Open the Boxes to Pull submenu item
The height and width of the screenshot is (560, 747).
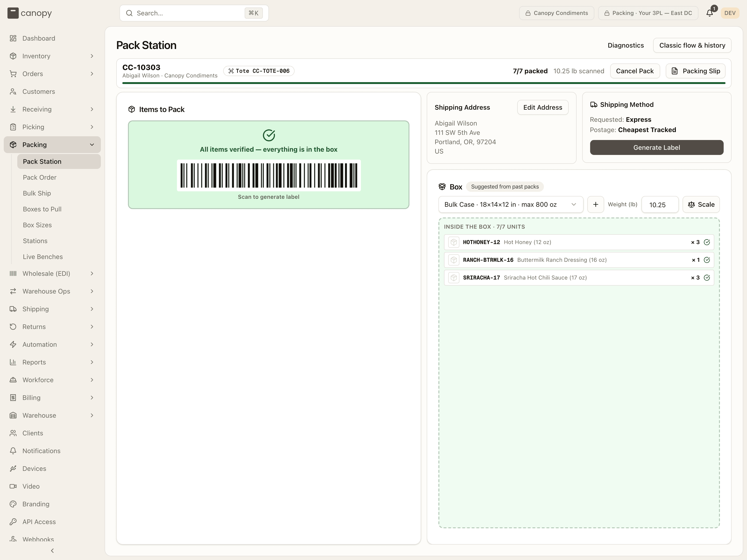click(x=59, y=209)
